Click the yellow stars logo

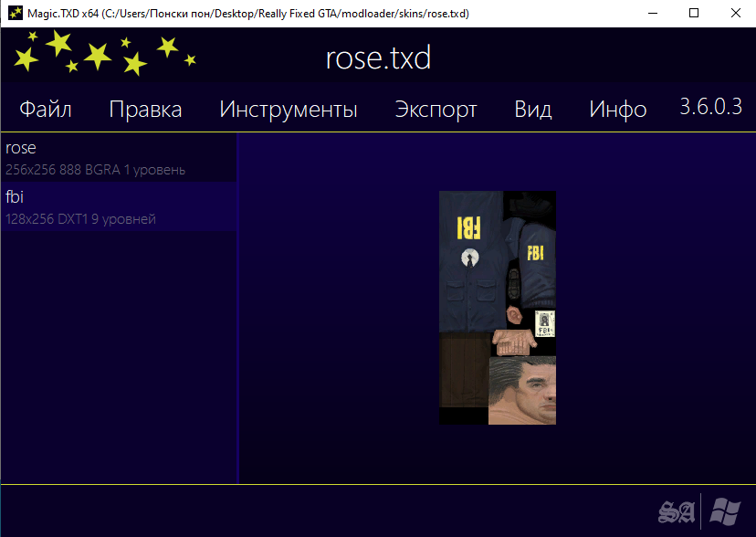click(x=102, y=53)
